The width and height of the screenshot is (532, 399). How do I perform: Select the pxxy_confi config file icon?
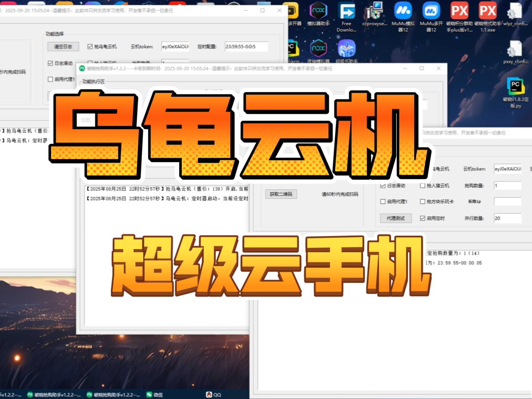click(516, 52)
